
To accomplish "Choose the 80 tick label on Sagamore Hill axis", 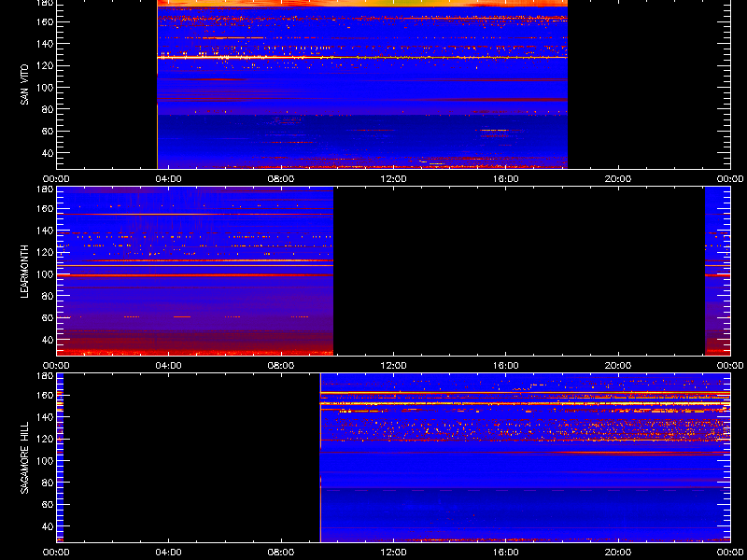I will pyautogui.click(x=49, y=483).
